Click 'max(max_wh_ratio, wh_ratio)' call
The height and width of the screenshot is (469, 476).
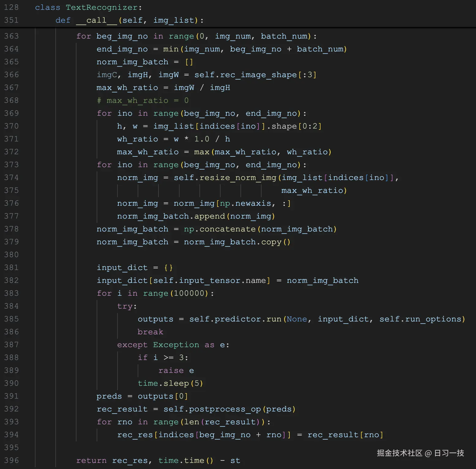263,152
